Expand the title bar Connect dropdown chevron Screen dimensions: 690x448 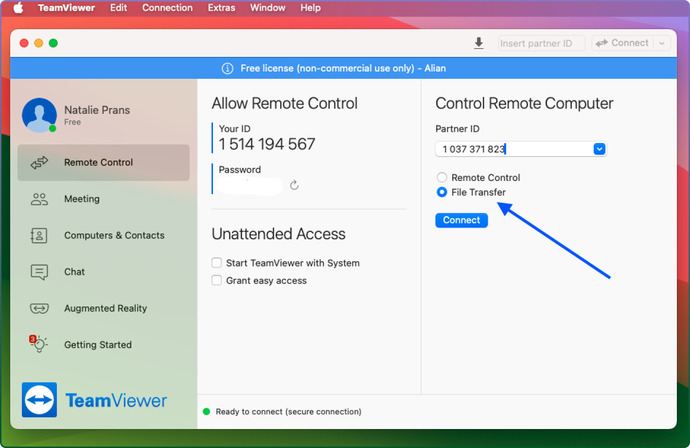tap(662, 43)
